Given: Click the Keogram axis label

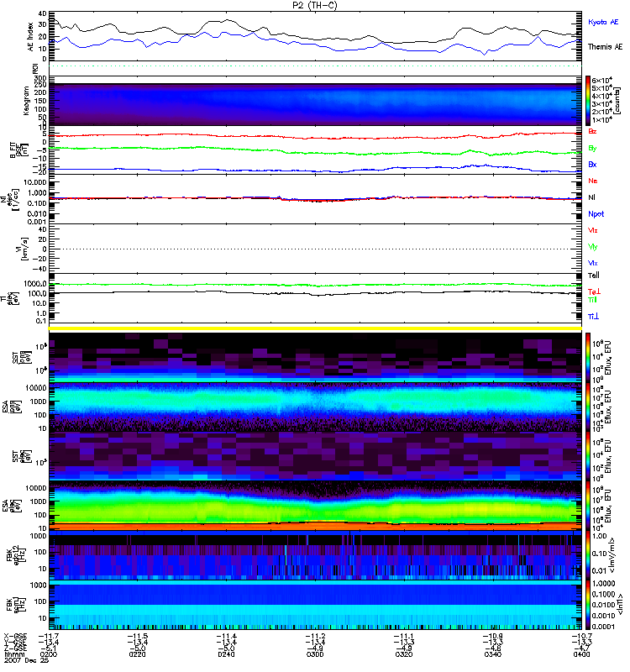Looking at the screenshot, I should coord(26,100).
